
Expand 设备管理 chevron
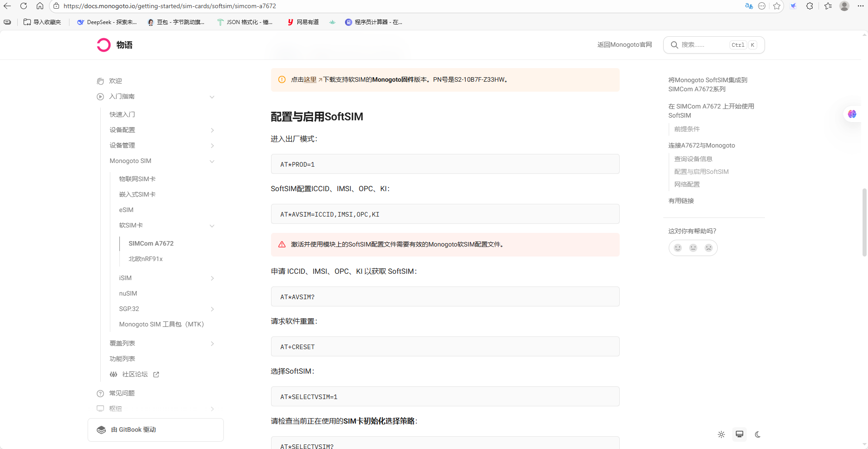(212, 146)
